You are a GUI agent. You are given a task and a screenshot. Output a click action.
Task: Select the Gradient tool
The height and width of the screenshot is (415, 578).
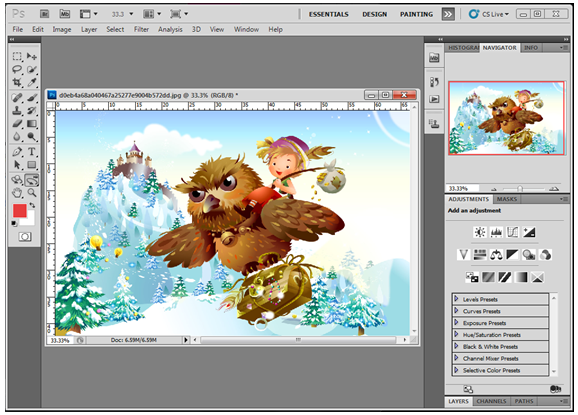(x=32, y=123)
